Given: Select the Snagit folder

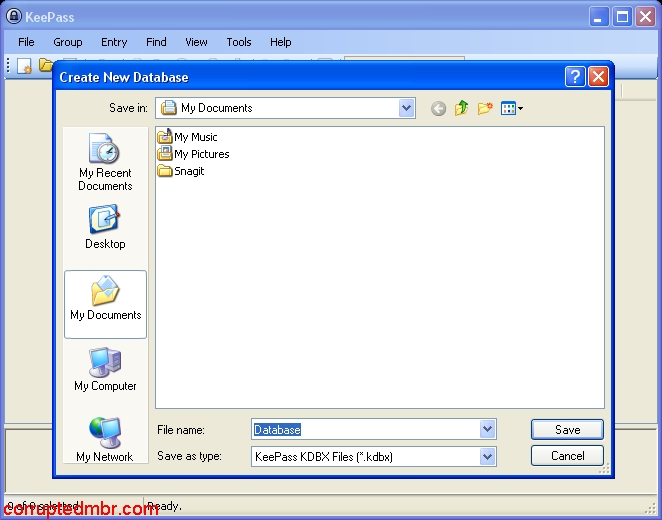Looking at the screenshot, I should pos(181,171).
